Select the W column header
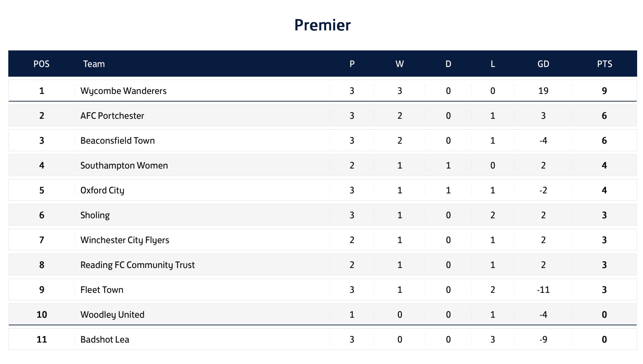The image size is (643, 364). (400, 64)
